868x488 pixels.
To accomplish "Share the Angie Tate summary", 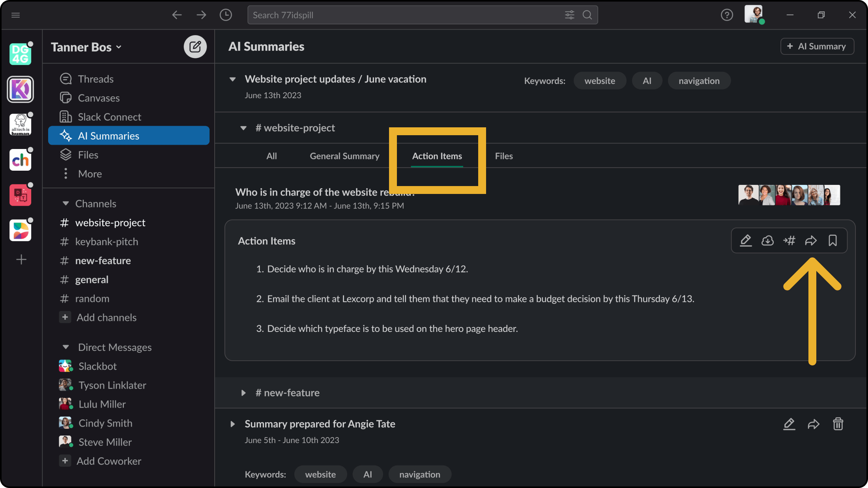I will (x=814, y=424).
